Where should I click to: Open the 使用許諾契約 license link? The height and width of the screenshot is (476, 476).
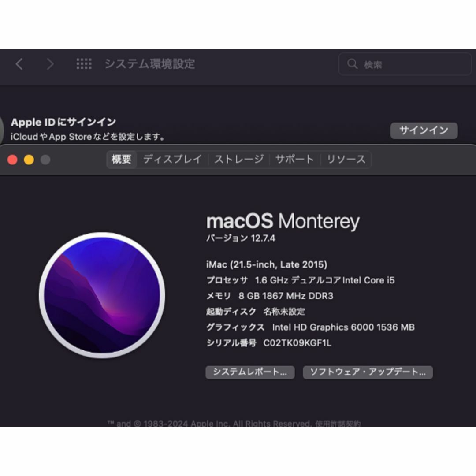coord(338,424)
